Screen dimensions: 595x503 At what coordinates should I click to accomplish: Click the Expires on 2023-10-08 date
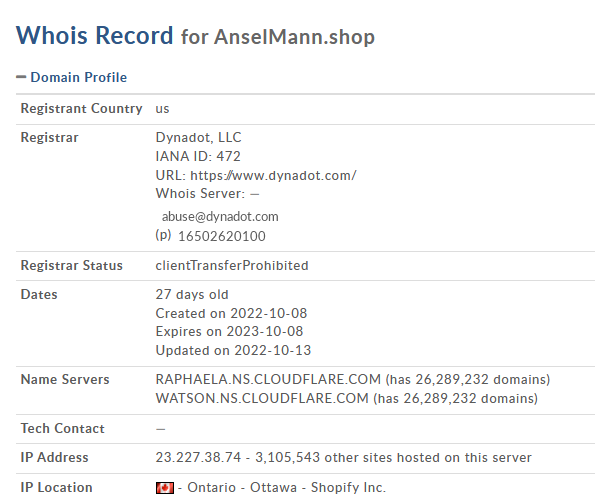click(229, 332)
